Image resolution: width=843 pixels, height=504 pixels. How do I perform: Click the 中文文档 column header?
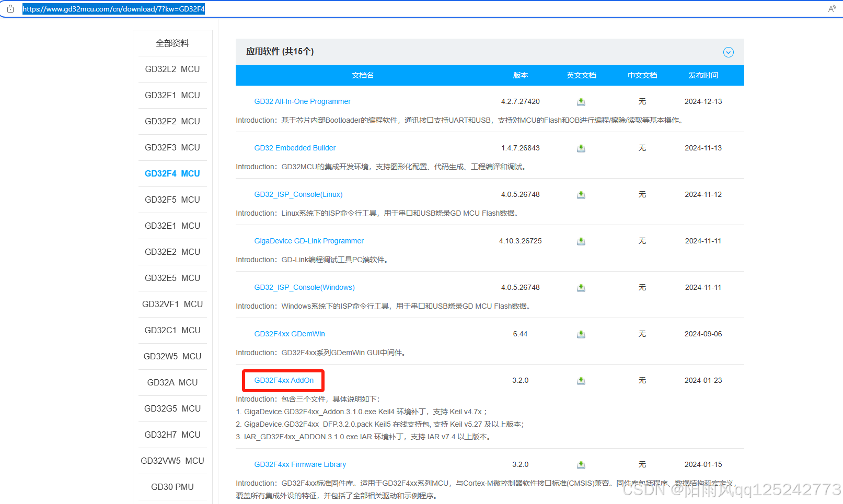tap(642, 75)
